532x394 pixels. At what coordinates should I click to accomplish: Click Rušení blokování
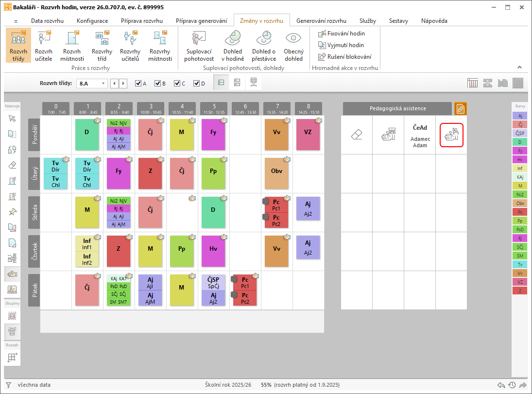tap(345, 56)
